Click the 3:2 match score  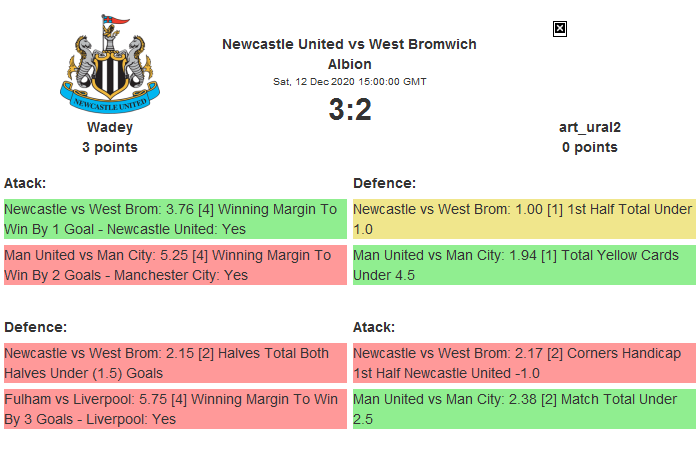[x=350, y=110]
